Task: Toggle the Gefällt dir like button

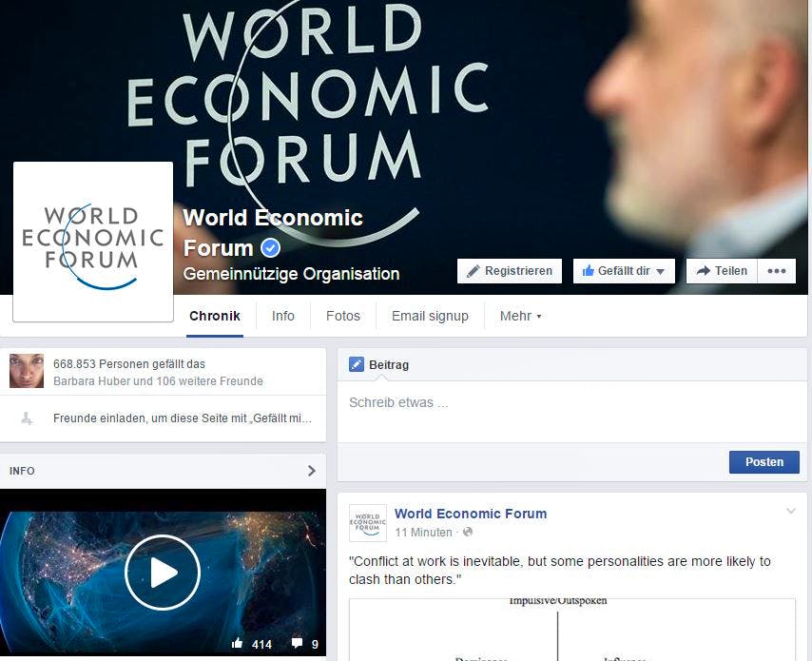Action: (624, 271)
